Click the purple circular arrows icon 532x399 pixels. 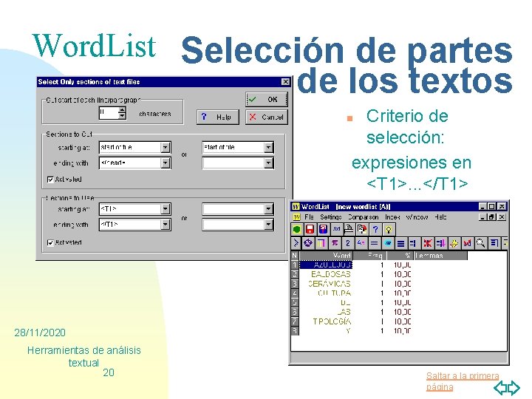pos(308,243)
